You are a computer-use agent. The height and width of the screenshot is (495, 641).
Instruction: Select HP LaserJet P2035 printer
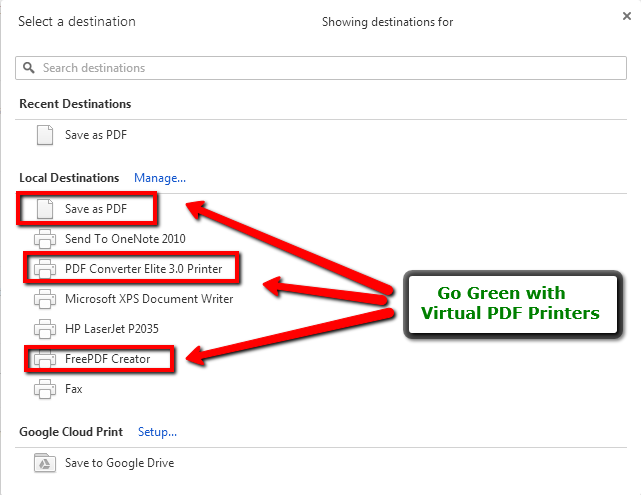[x=112, y=329]
